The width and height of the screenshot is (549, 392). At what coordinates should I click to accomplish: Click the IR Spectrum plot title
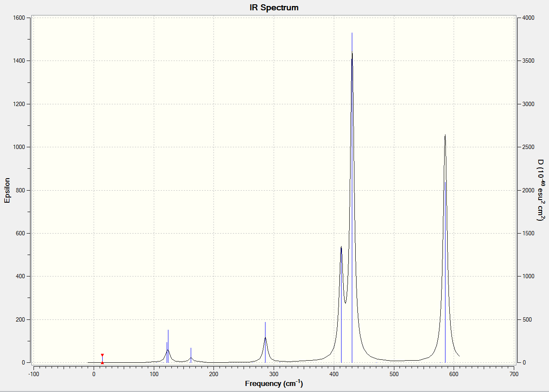tap(274, 8)
